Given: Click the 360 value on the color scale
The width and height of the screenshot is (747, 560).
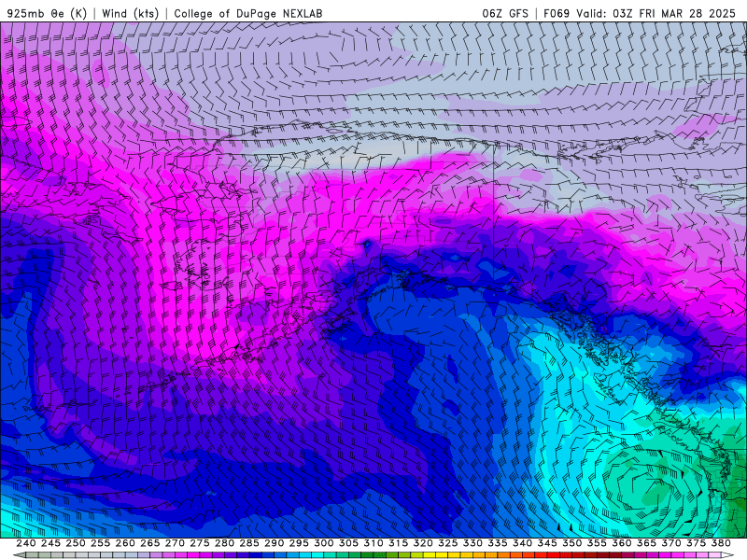Looking at the screenshot, I should click(x=621, y=543).
